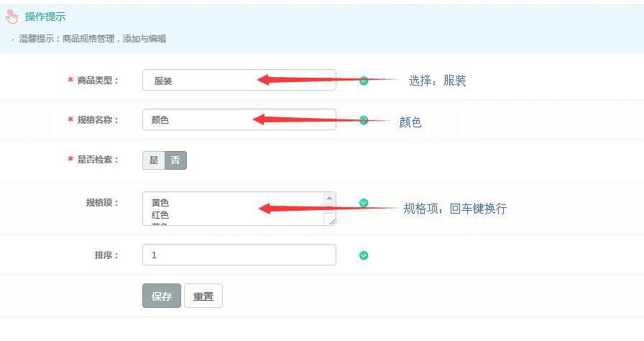The image size is (644, 341).
Task: Click the resize grip of 规格项 textarea
Action: [x=331, y=222]
